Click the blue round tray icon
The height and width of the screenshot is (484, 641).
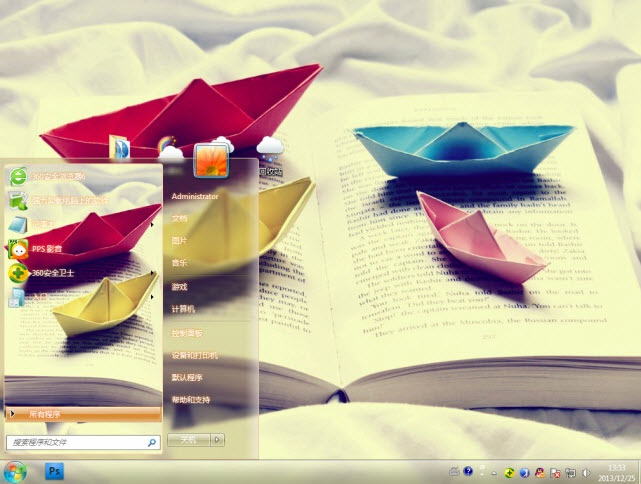[x=524, y=473]
